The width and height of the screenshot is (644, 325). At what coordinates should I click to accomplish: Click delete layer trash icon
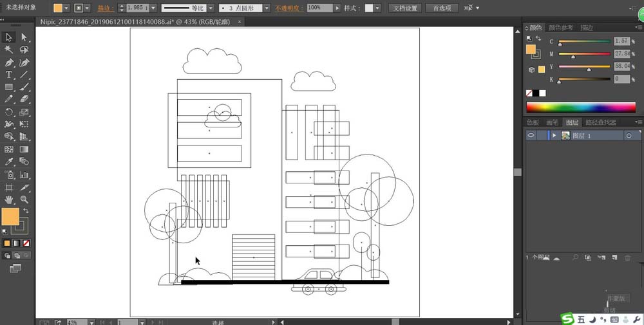(627, 257)
